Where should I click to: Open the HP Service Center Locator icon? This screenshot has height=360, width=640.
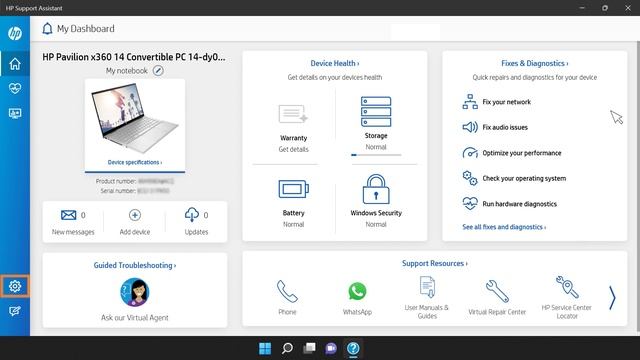[567, 287]
